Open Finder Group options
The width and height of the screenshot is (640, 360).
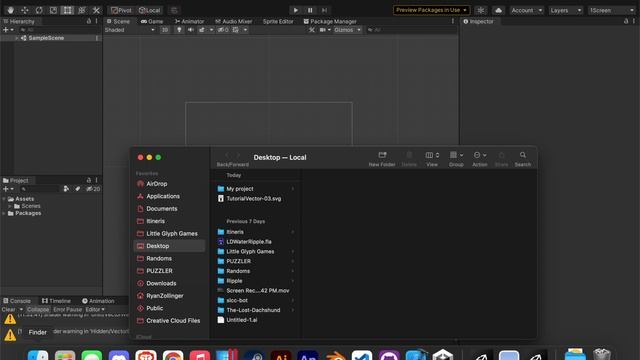pos(456,159)
